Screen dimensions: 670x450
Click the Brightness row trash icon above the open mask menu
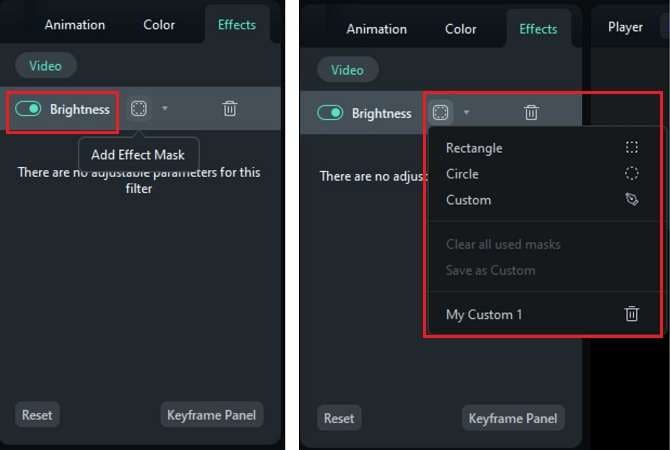532,113
